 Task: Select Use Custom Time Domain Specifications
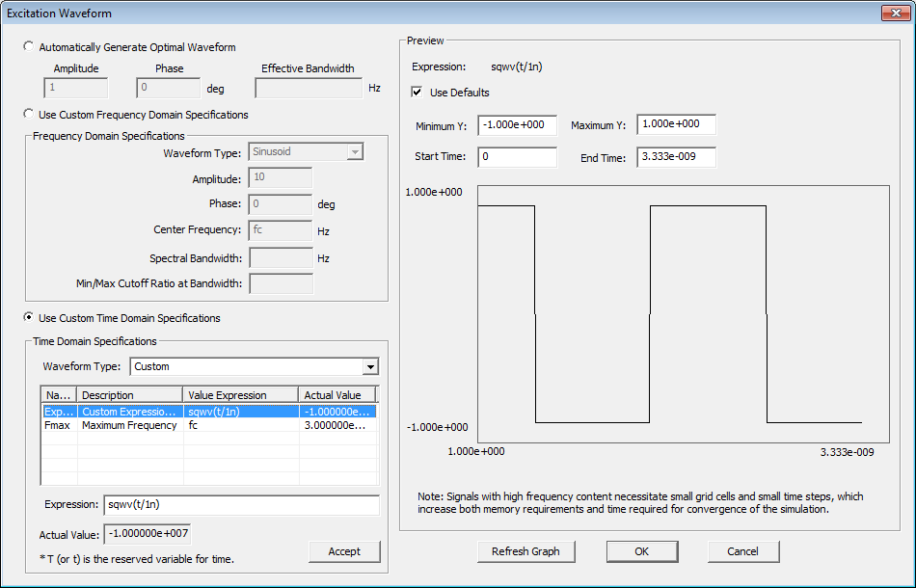pyautogui.click(x=29, y=318)
